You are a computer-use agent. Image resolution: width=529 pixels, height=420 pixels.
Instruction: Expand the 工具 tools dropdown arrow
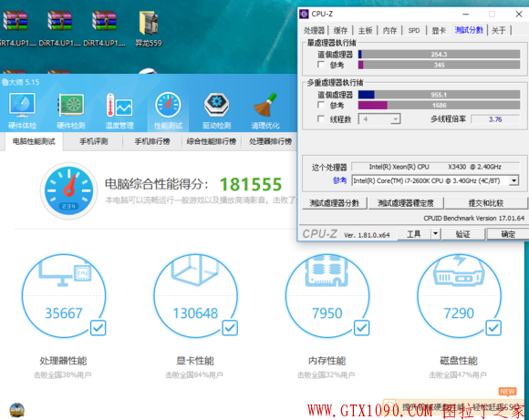click(x=436, y=233)
